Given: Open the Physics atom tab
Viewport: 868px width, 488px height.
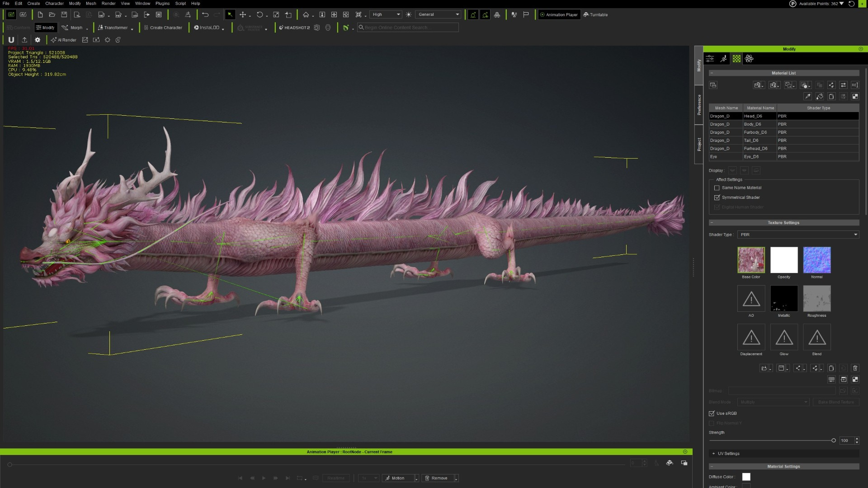Looking at the screenshot, I should pyautogui.click(x=749, y=59).
